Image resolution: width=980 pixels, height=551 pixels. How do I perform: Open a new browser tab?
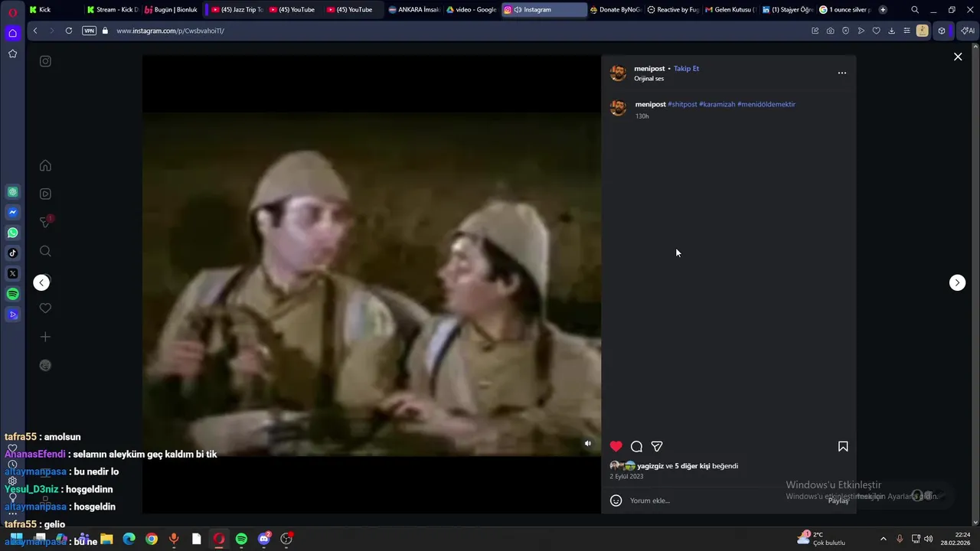click(x=883, y=10)
